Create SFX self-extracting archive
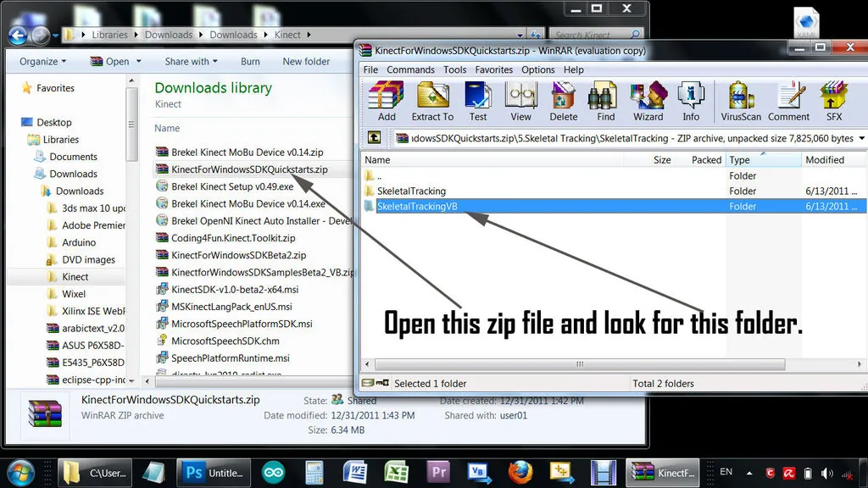This screenshot has height=488, width=868. coord(834,100)
